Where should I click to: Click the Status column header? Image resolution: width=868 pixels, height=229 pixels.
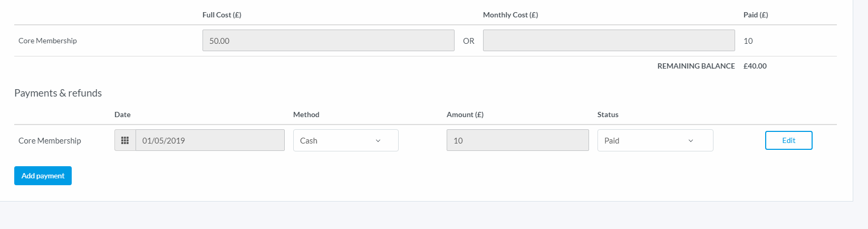pos(608,114)
